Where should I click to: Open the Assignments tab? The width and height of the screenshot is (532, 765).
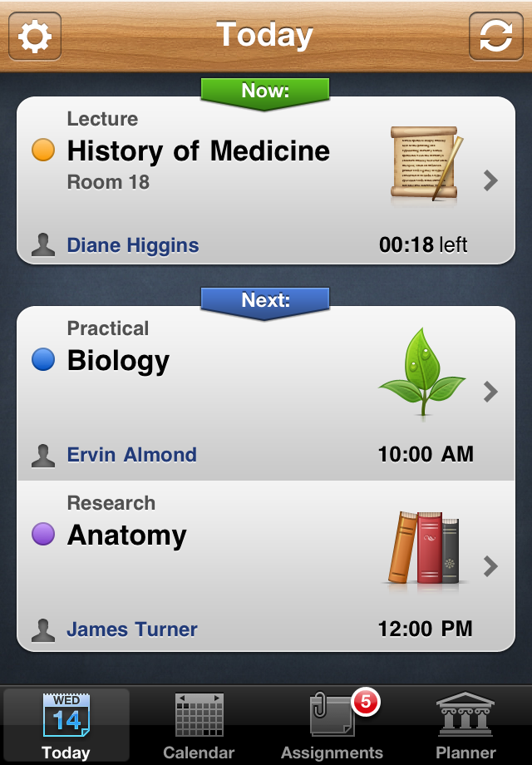click(332, 726)
